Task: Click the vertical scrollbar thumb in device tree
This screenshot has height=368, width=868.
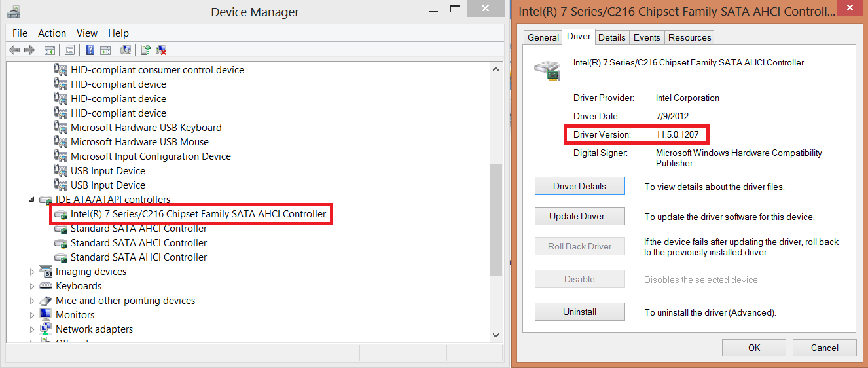Action: coord(496,219)
